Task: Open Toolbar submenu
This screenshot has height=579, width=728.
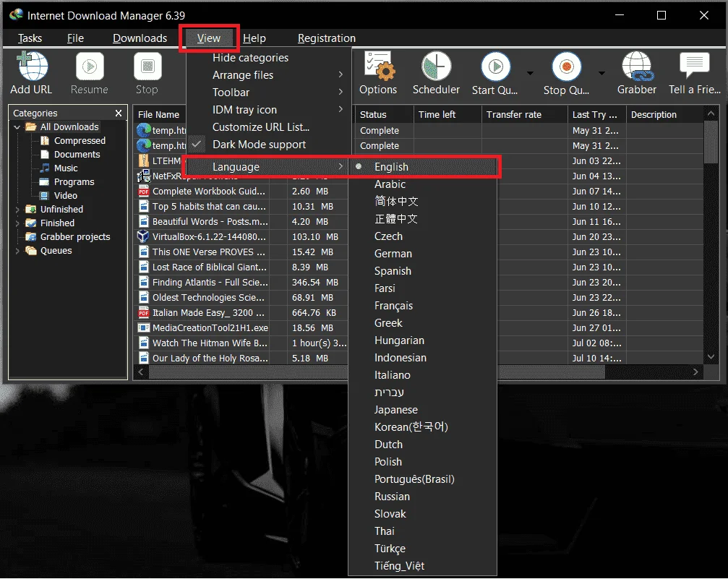Action: [268, 93]
